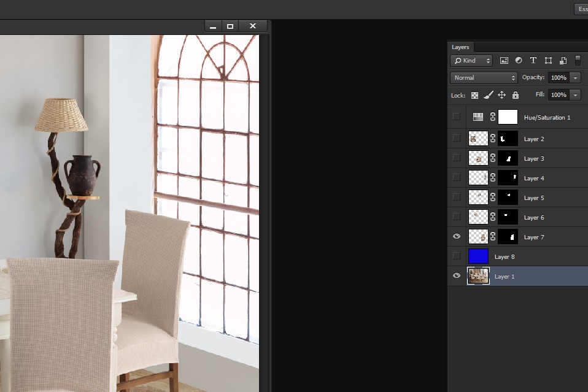
Task: Select the "Layer 4" name
Action: (533, 179)
